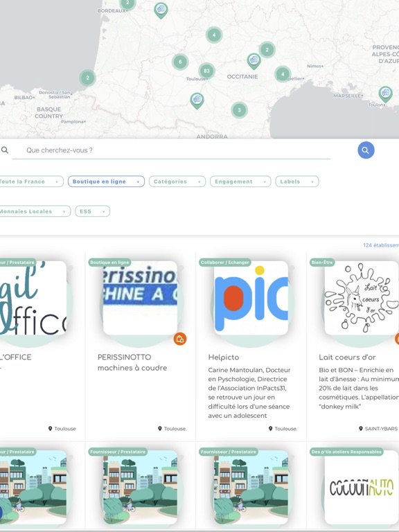Viewport: 399px width, 532px height.
Task: Open the Helpicto logo thumbnail
Action: click(251, 298)
